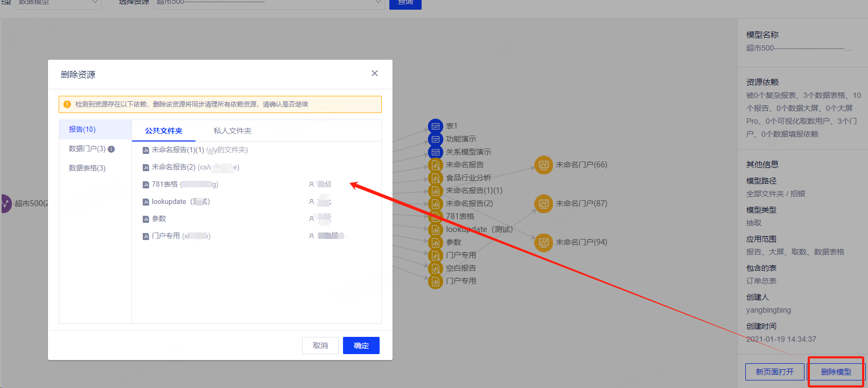Close the 删除资源 dialog
This screenshot has height=388, width=868.
click(x=375, y=73)
